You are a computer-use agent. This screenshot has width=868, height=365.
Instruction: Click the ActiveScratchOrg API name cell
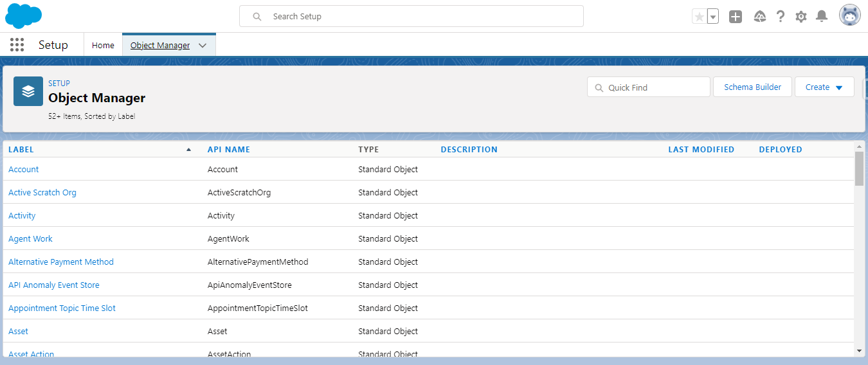tap(239, 192)
